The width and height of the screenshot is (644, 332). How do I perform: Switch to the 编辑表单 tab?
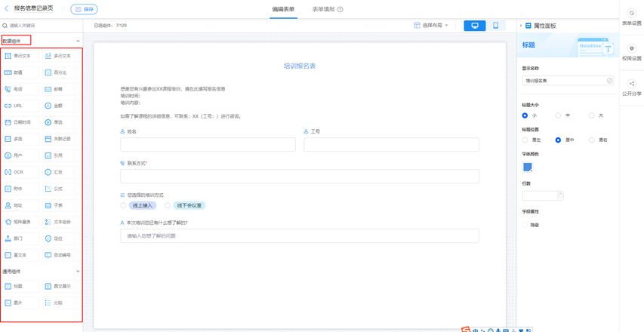[283, 9]
